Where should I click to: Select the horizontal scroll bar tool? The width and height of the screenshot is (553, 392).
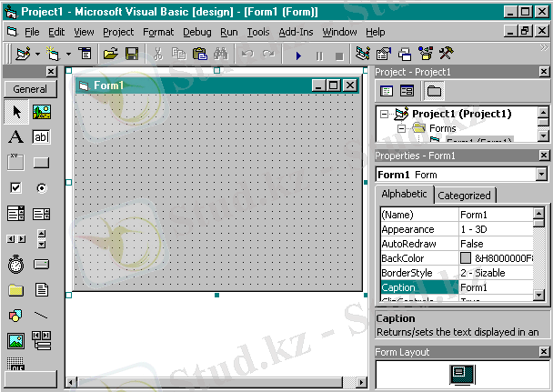[16, 239]
